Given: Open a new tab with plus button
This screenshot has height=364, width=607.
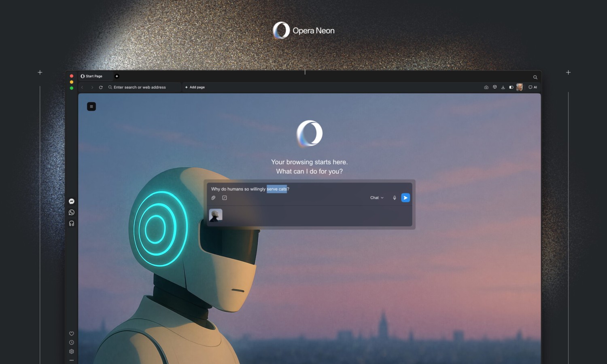Looking at the screenshot, I should tap(117, 76).
